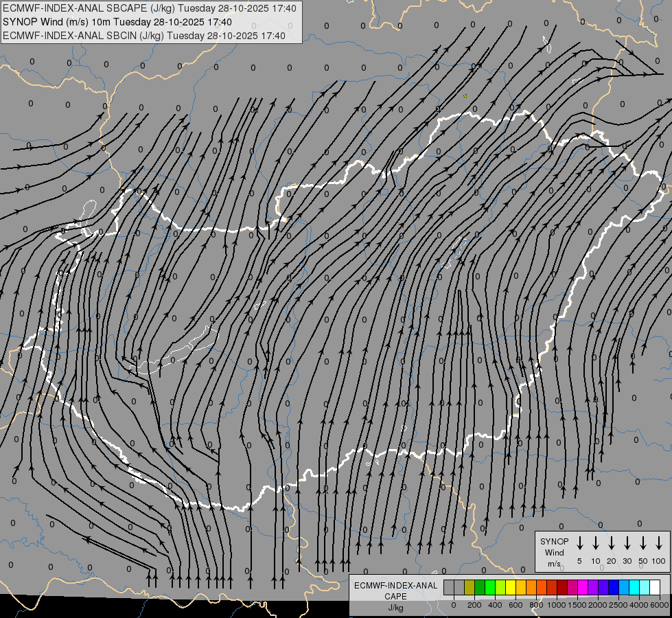
Task: Click the wind legend arrow above 50
Action: 643,543
